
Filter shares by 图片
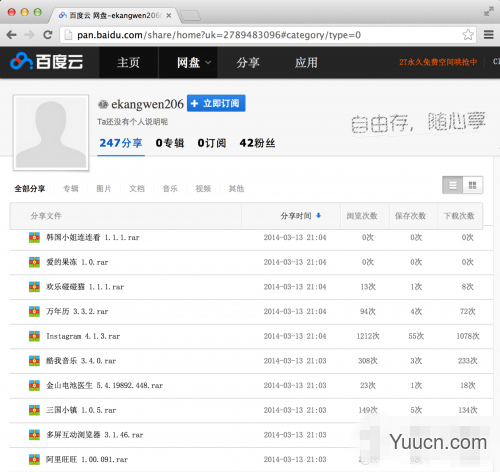pos(104,189)
